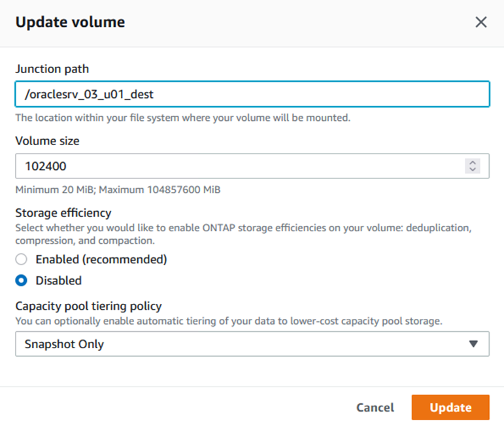
Task: Click the Junction path input field
Action: [252, 94]
